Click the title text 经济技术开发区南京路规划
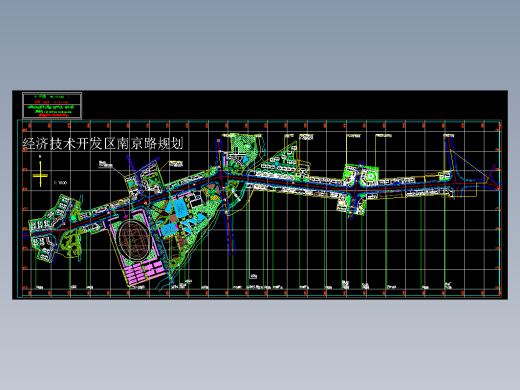Image resolution: width=520 pixels, height=390 pixels. (103, 144)
